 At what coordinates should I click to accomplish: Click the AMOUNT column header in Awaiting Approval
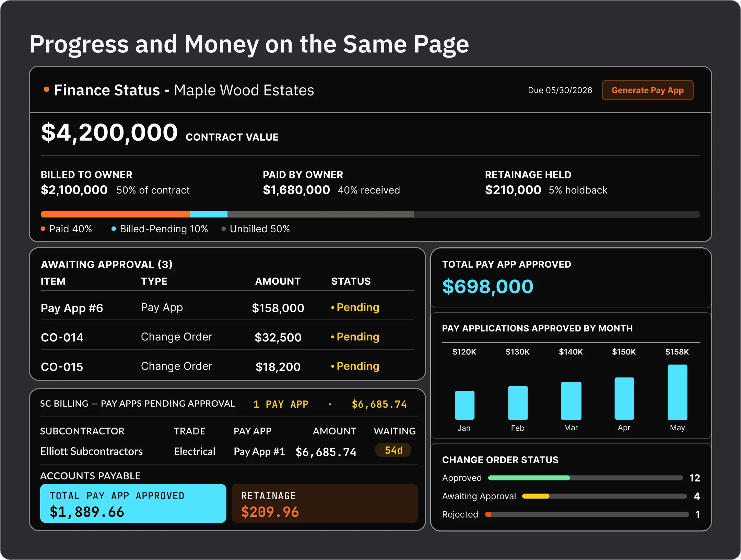pyautogui.click(x=278, y=281)
